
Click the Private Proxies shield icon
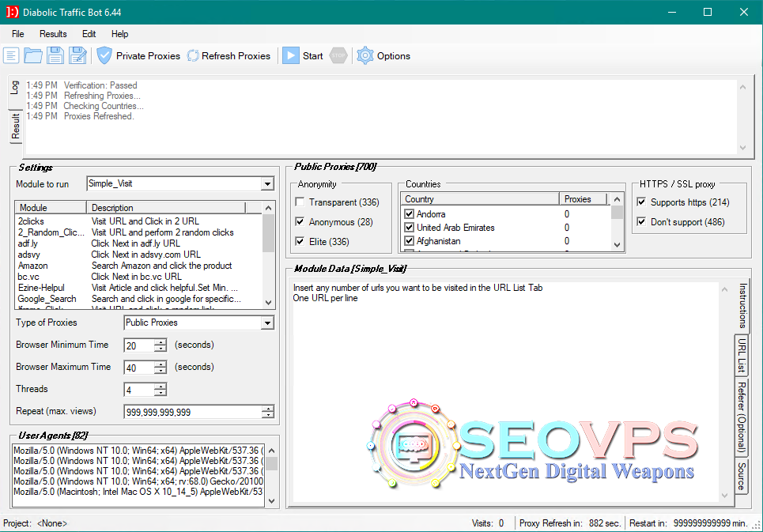[104, 55]
